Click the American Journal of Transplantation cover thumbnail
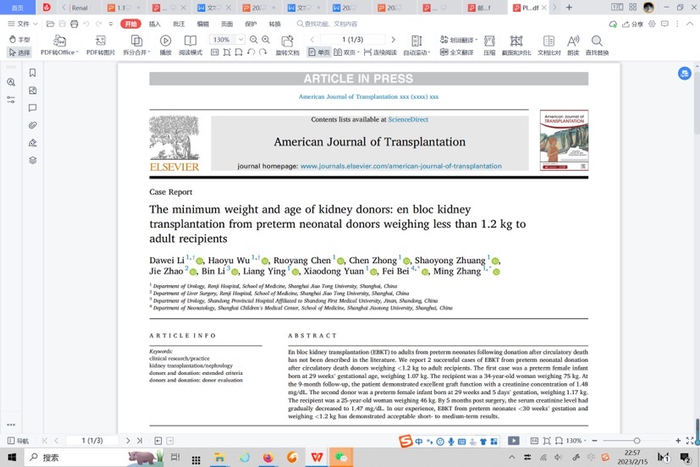 [564, 140]
